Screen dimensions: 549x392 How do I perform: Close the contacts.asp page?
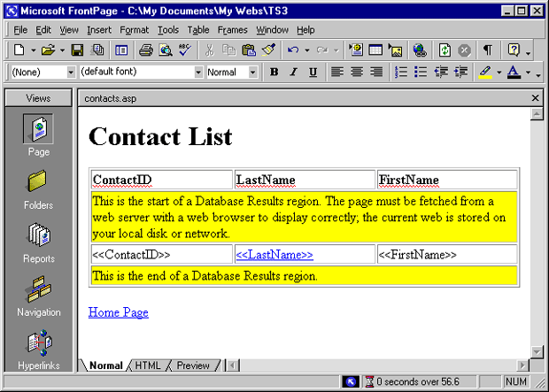point(535,98)
